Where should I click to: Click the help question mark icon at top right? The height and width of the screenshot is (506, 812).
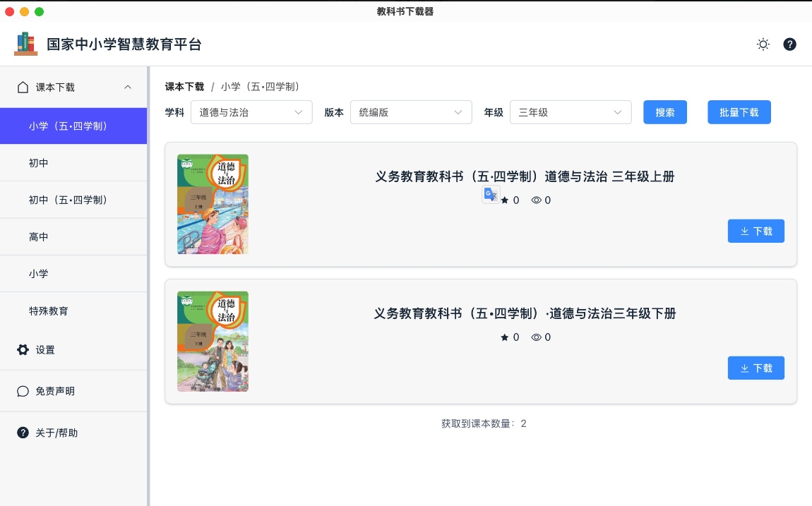pos(789,44)
